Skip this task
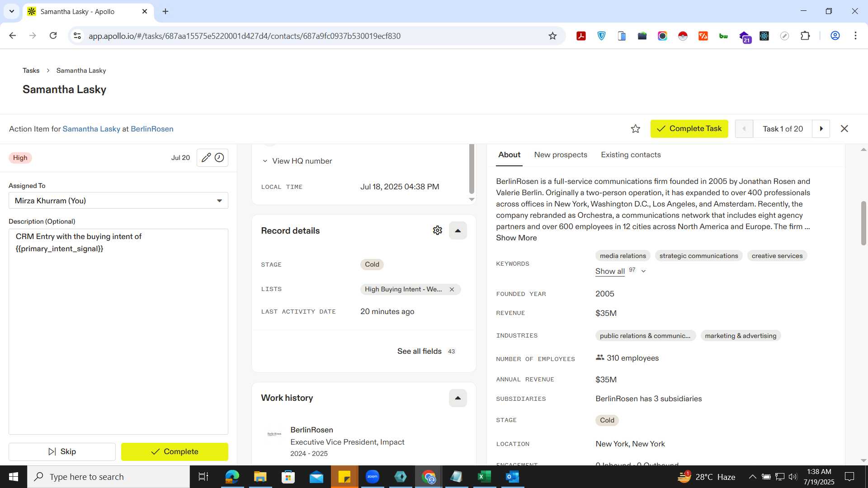 tap(62, 452)
